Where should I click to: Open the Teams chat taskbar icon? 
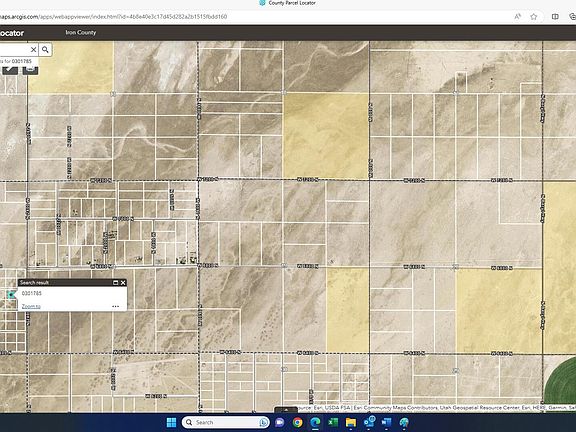coord(280,422)
